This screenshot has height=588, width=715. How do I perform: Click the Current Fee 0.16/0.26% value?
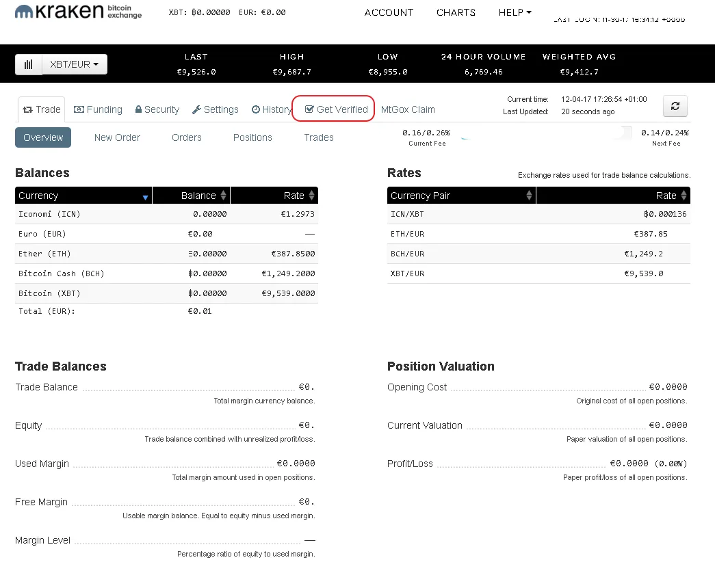point(426,133)
